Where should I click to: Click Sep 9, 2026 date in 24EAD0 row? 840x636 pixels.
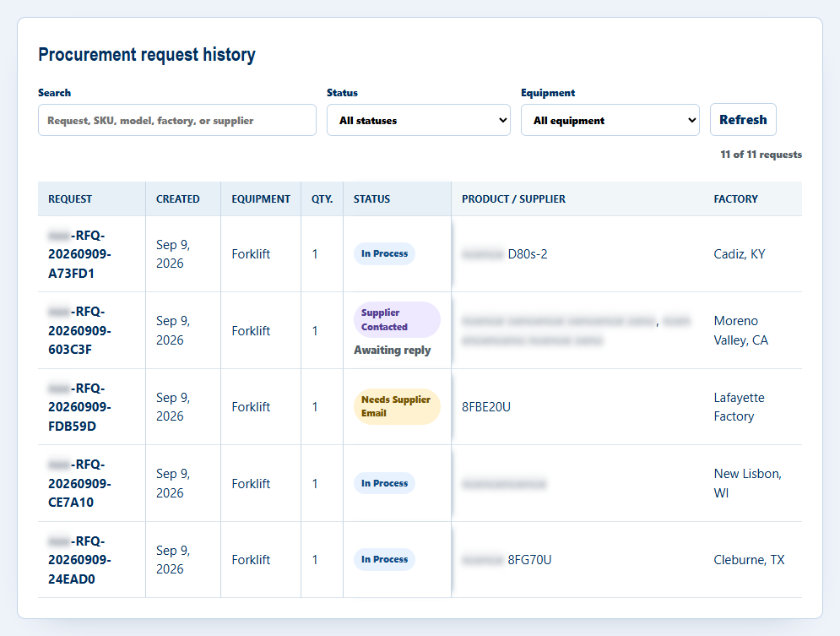pyautogui.click(x=173, y=559)
